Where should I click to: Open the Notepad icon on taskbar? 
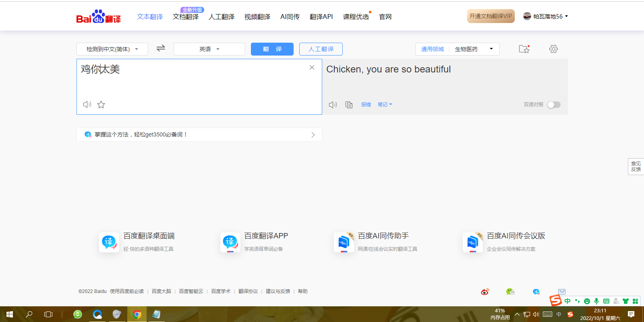click(156, 314)
